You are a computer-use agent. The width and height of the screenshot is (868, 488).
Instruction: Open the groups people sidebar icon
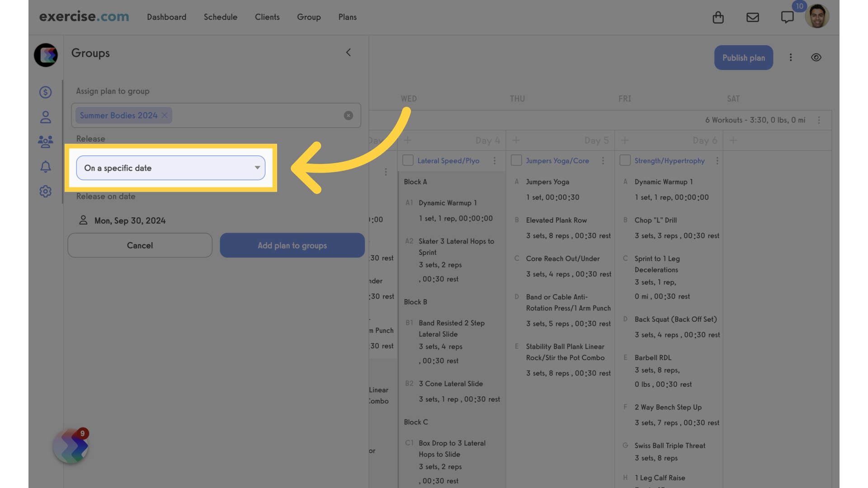tap(45, 142)
